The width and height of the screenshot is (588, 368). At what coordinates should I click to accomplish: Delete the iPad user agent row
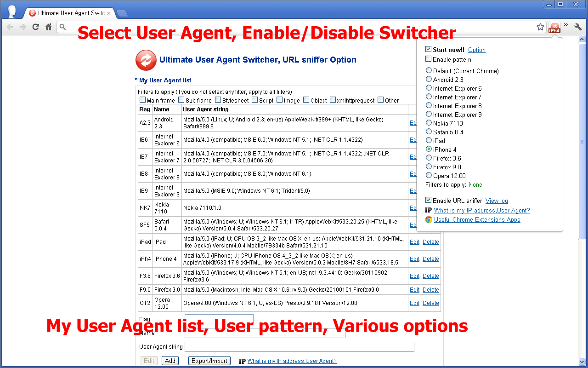431,242
